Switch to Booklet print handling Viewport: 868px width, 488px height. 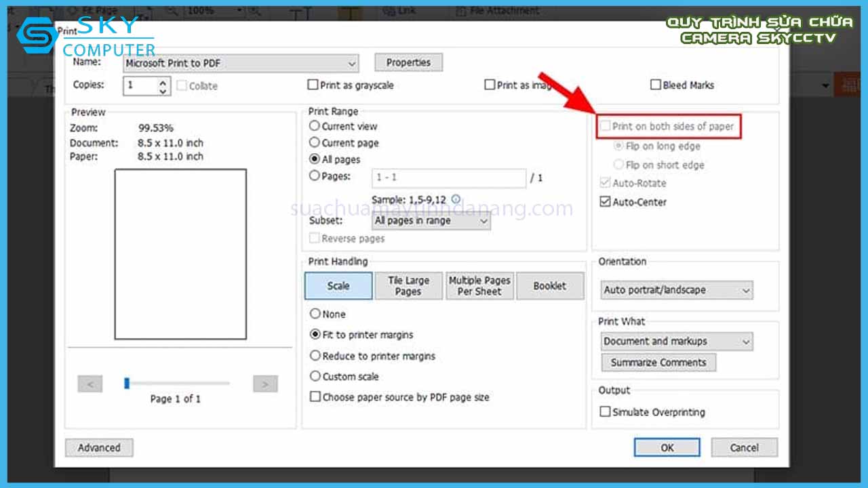(549, 286)
